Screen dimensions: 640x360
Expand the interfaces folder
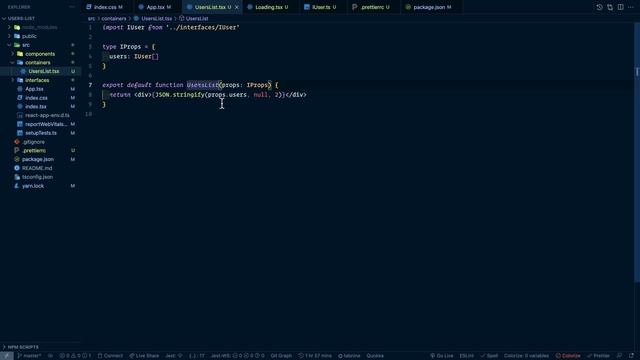click(x=13, y=80)
